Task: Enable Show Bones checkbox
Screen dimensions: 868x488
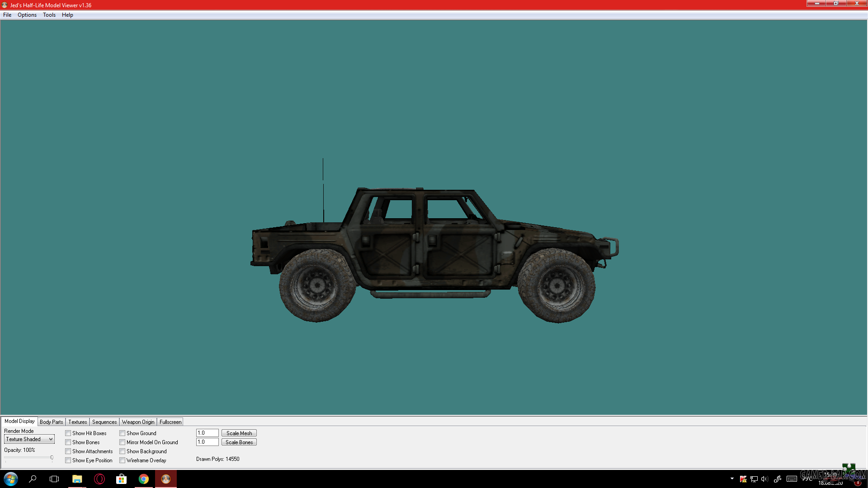Action: (x=68, y=442)
